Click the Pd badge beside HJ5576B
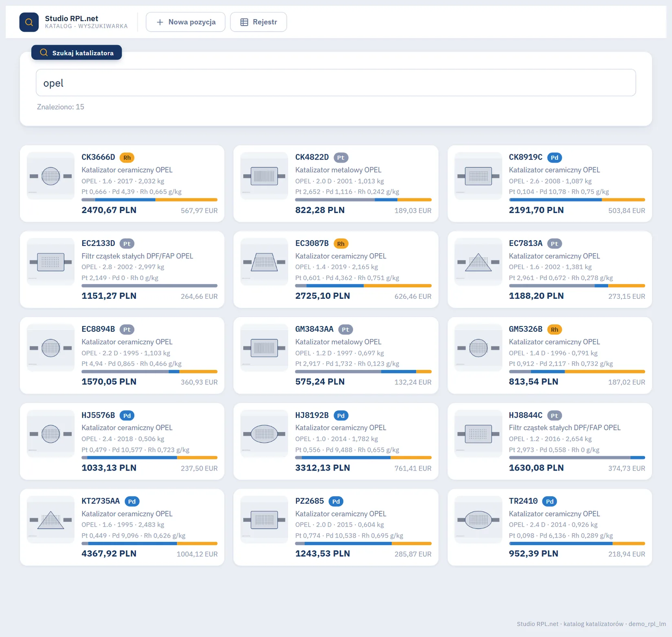 [127, 416]
